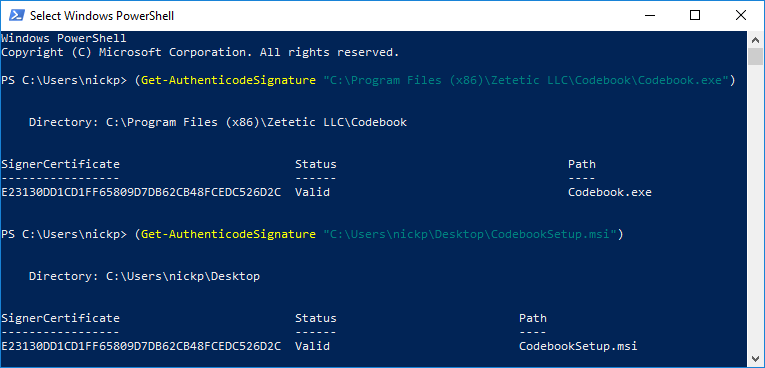Click the 'Select Windows PowerShell' title text
This screenshot has width=765, height=368.
tap(102, 16)
